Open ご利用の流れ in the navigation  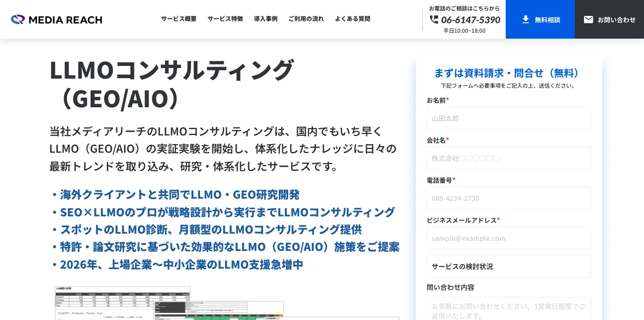tap(306, 19)
